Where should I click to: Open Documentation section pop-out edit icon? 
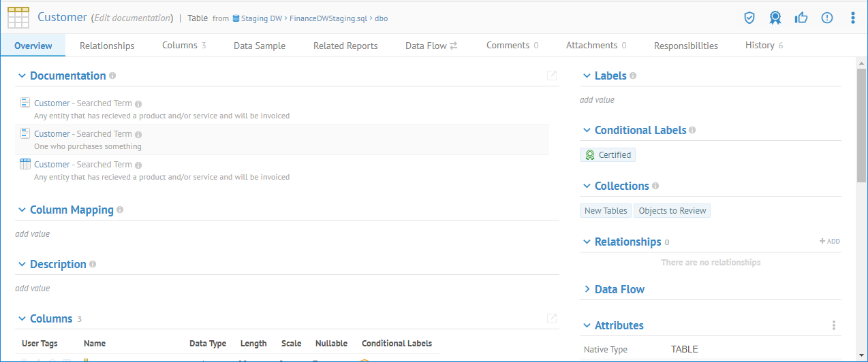tap(552, 76)
